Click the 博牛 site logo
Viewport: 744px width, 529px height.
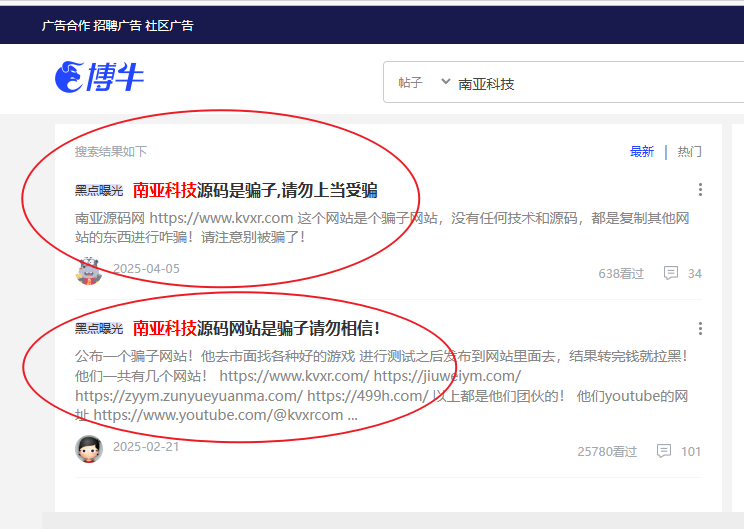[x=99, y=76]
